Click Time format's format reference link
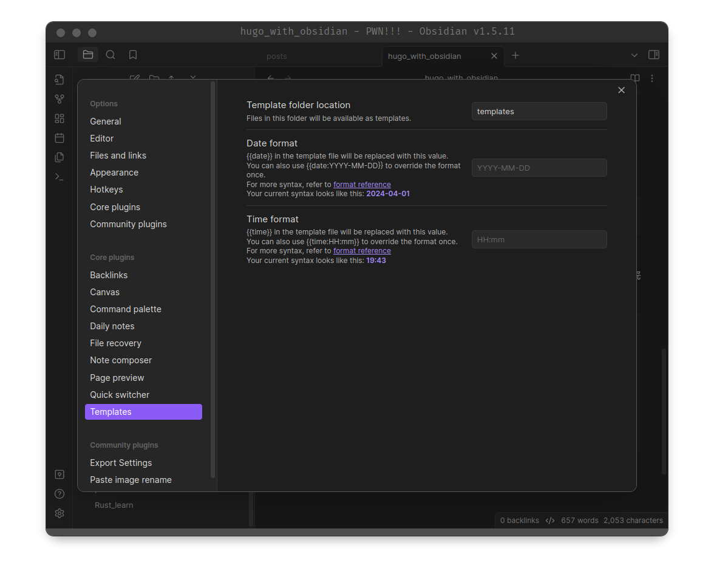This screenshot has height=588, width=714. click(362, 251)
